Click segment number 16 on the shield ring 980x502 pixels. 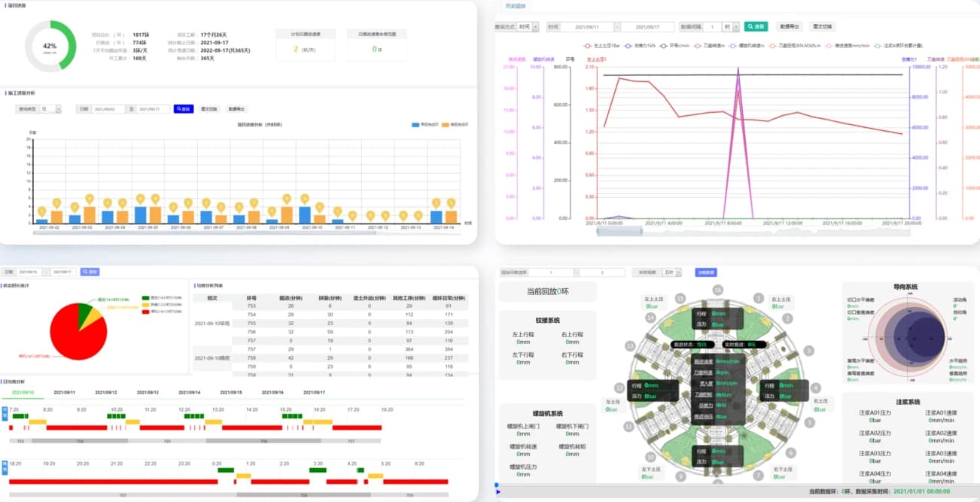(718, 290)
